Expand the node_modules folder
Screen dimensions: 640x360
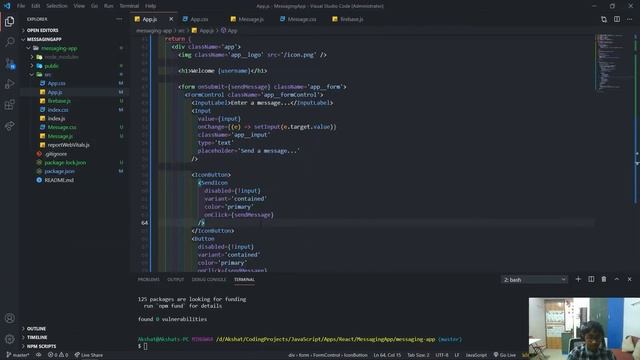point(61,57)
